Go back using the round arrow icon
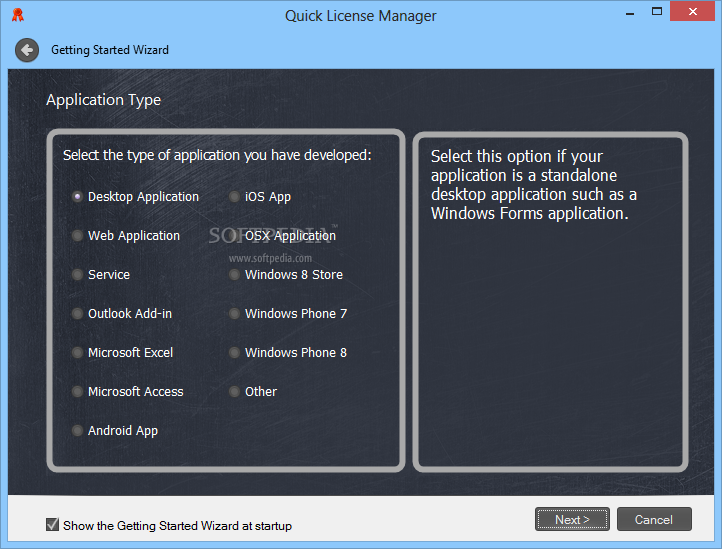The height and width of the screenshot is (549, 722). click(27, 50)
